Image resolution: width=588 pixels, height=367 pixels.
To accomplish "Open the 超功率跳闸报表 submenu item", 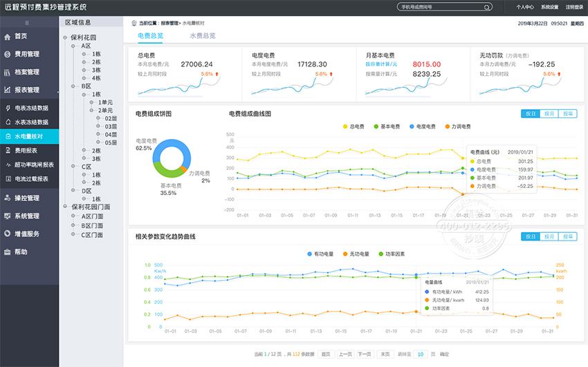I will (34, 164).
